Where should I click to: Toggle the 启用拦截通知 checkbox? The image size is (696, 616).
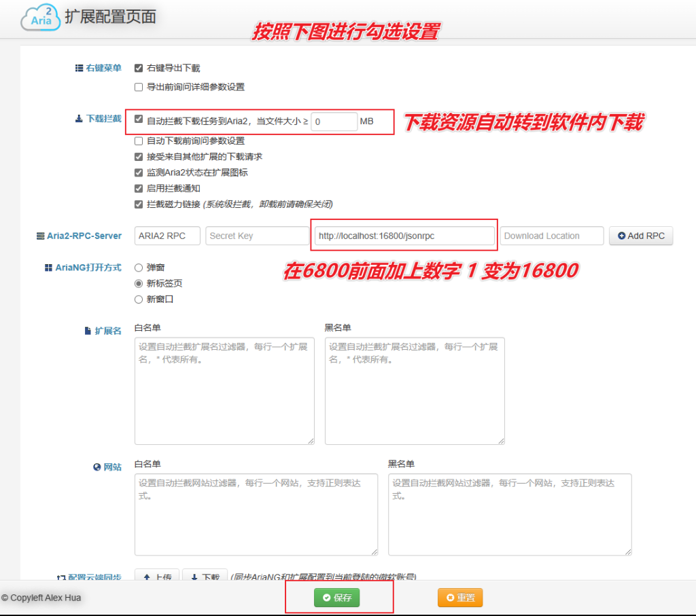click(138, 188)
